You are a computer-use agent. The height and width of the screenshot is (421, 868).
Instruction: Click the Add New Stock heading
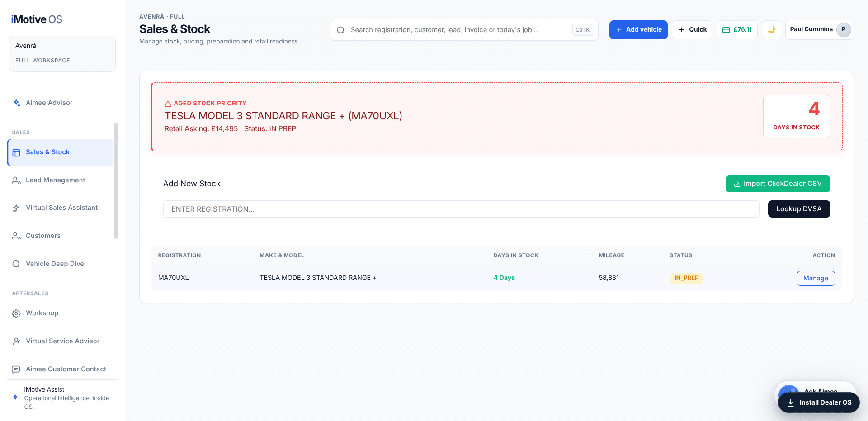coord(192,184)
